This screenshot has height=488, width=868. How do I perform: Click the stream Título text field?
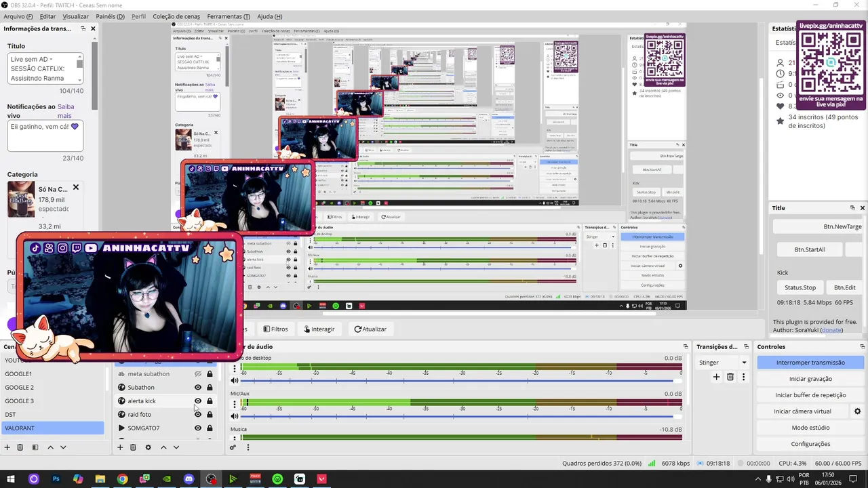click(45, 69)
